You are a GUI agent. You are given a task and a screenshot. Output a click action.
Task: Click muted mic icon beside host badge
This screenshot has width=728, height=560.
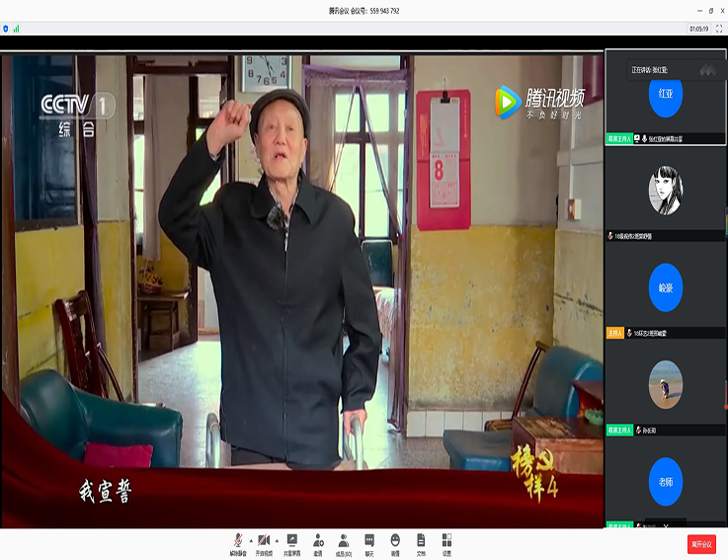[x=629, y=333]
